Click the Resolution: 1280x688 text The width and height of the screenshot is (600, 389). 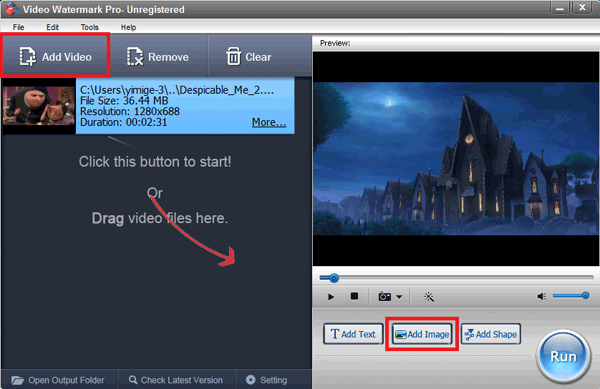tap(130, 112)
